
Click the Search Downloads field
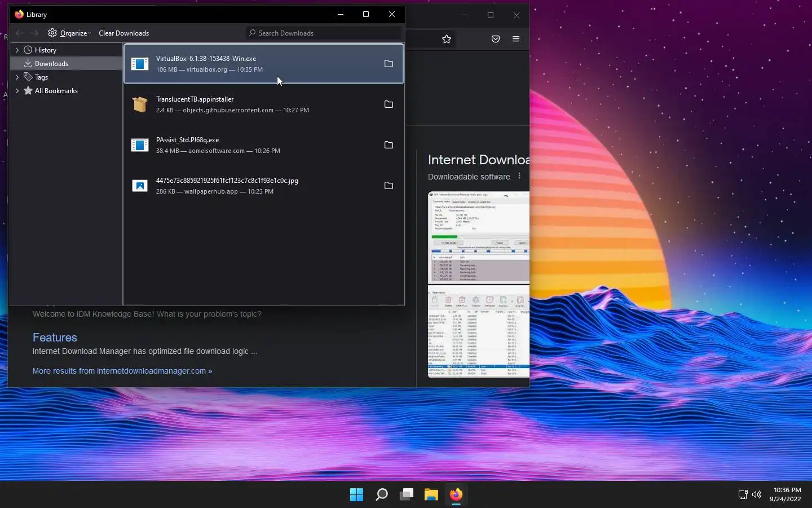324,33
